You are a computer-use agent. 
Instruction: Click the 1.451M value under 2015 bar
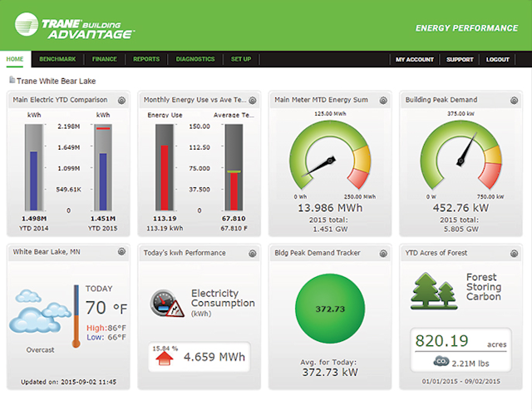[x=103, y=219]
